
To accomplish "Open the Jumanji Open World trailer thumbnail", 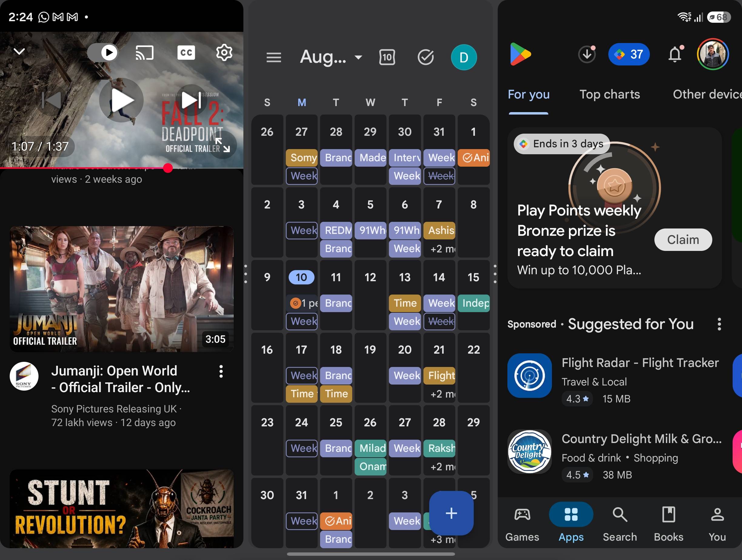I will tap(122, 289).
